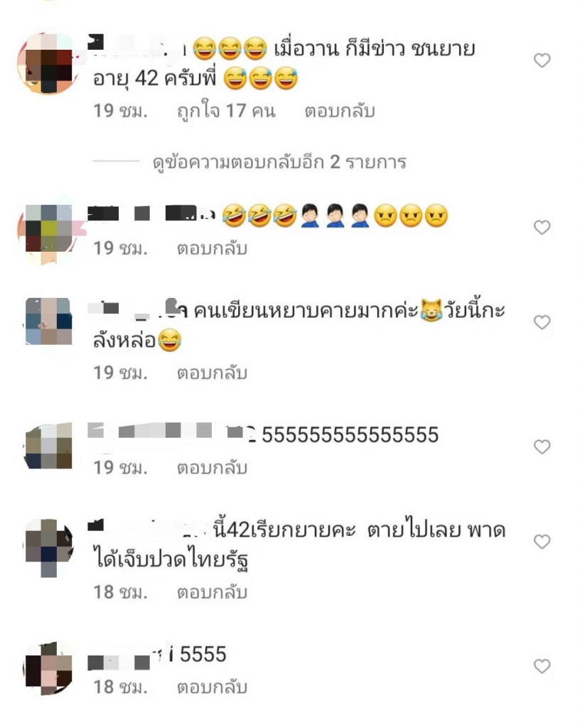Heart the 555555555555555 comment

tap(541, 446)
